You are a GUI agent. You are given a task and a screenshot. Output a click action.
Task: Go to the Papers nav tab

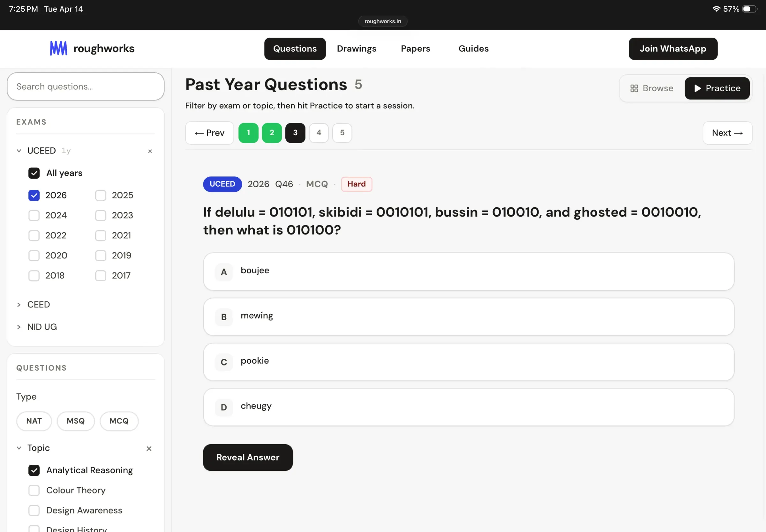pyautogui.click(x=416, y=49)
